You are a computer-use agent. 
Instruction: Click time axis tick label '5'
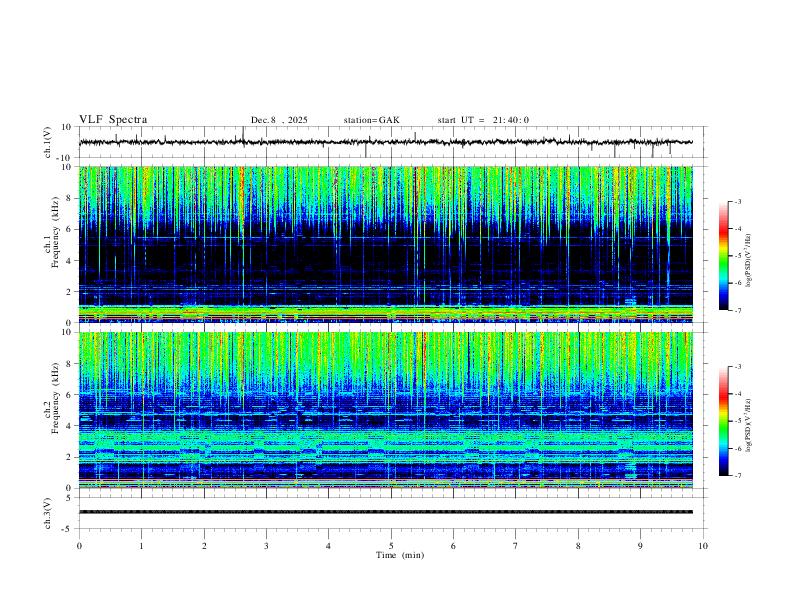tap(391, 546)
